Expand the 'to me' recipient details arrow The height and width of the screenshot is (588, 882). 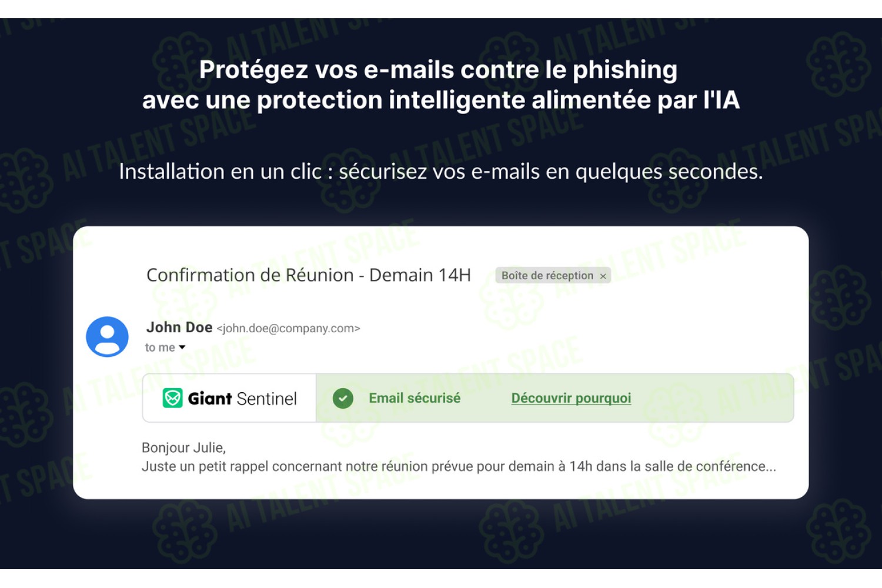coord(182,348)
